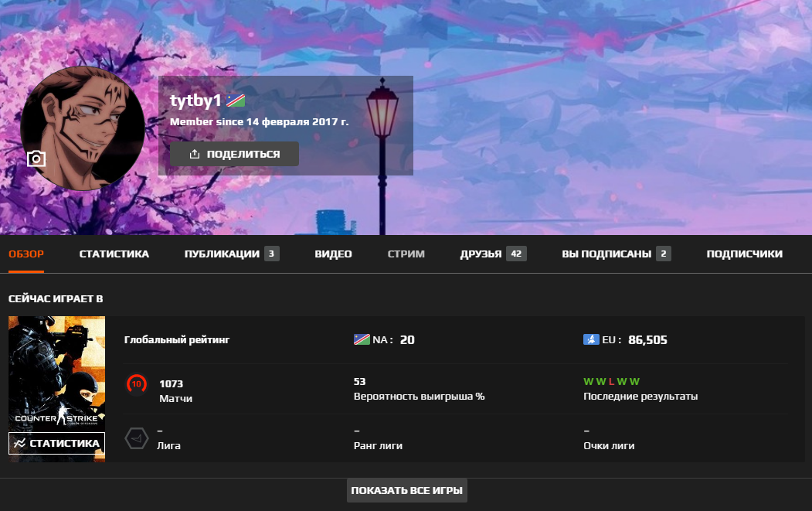
Task: Click the Матчи label
Action: pos(175,399)
